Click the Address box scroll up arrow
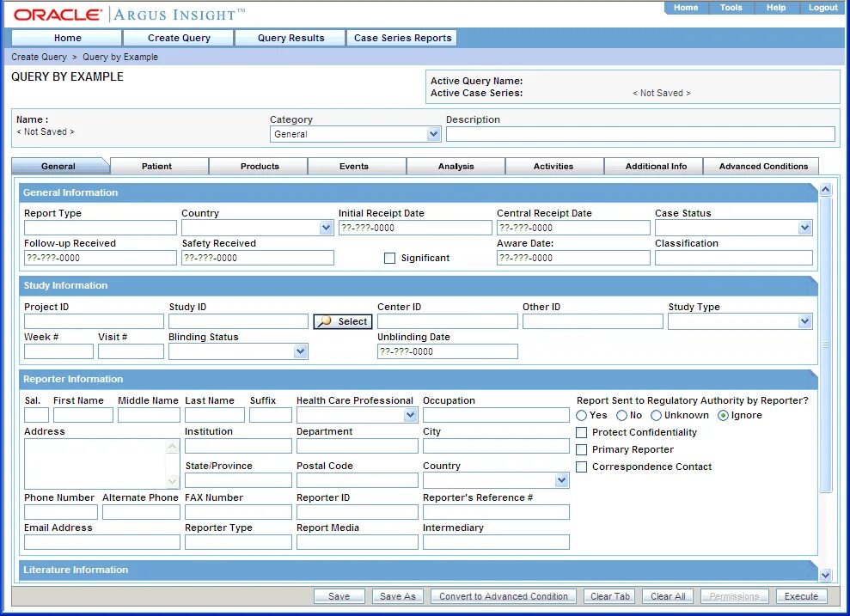 tap(172, 447)
